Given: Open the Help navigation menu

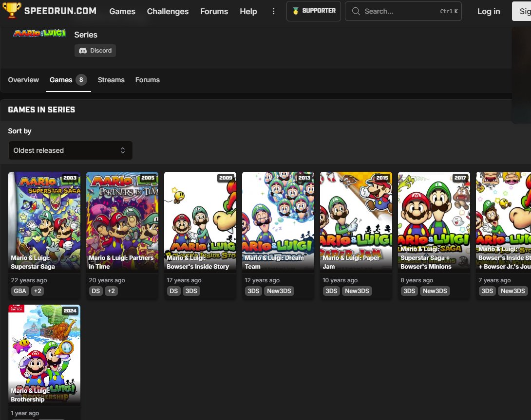Looking at the screenshot, I should 248,11.
